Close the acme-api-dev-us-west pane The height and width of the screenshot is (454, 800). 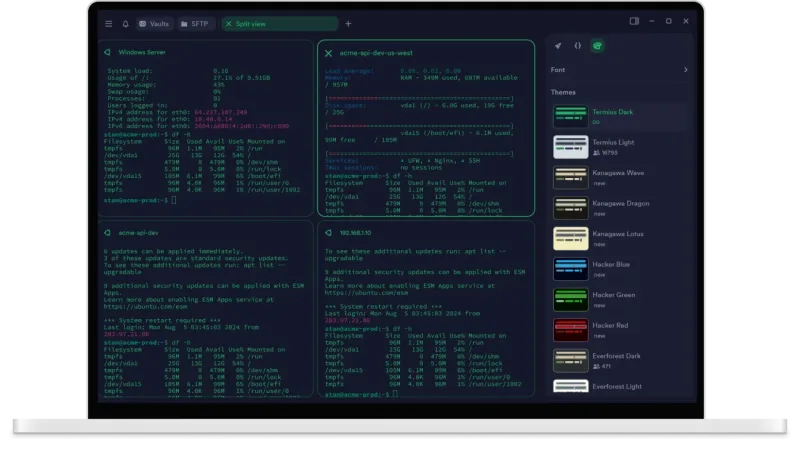point(329,53)
